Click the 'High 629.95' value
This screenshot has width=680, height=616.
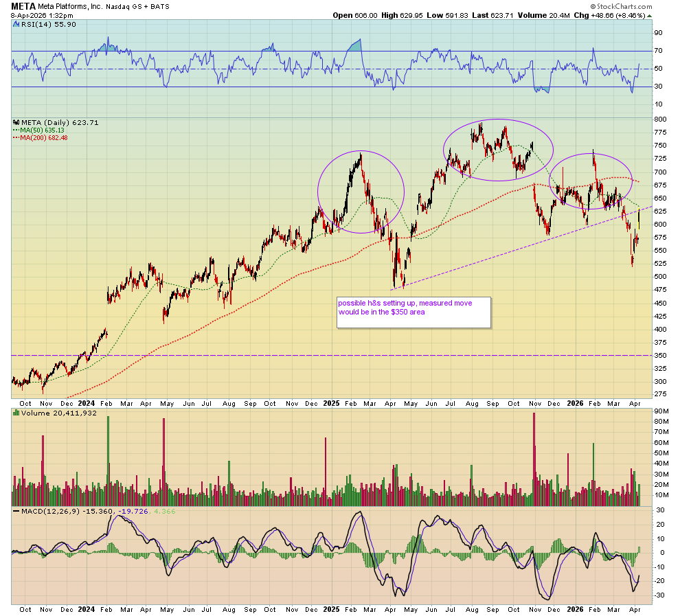402,15
